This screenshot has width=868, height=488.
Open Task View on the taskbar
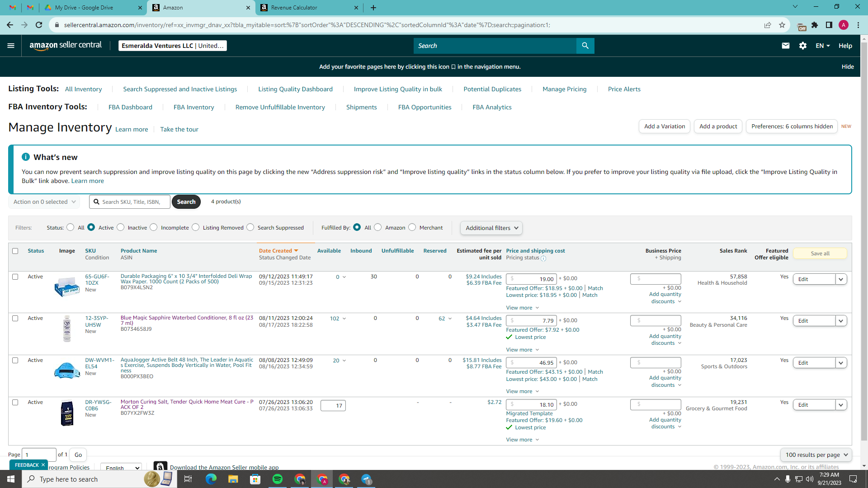188,479
